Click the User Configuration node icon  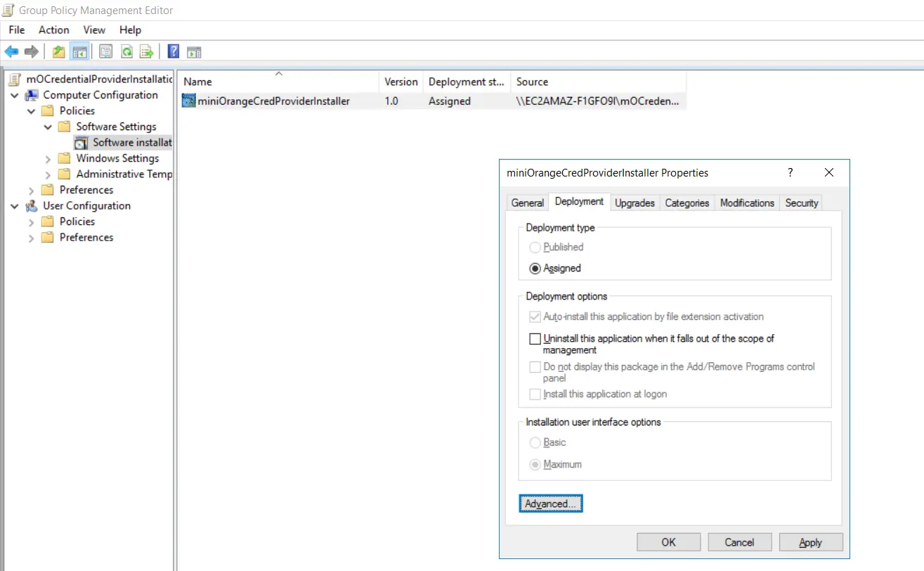pyautogui.click(x=32, y=206)
